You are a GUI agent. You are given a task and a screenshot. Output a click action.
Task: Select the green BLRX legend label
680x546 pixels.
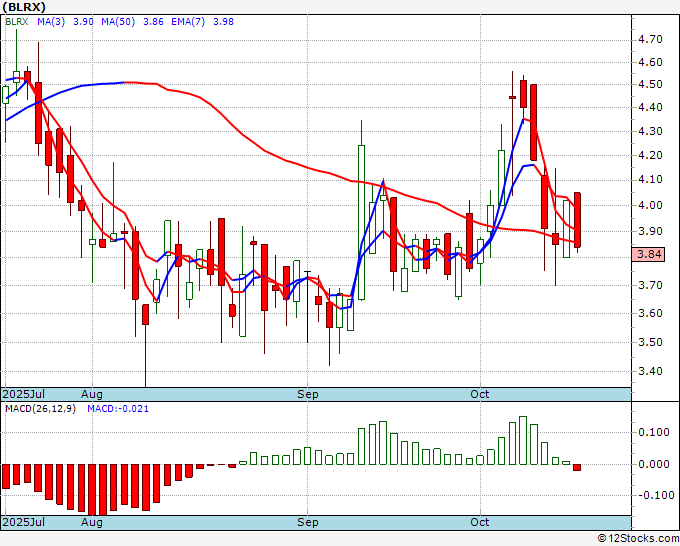pos(16,21)
